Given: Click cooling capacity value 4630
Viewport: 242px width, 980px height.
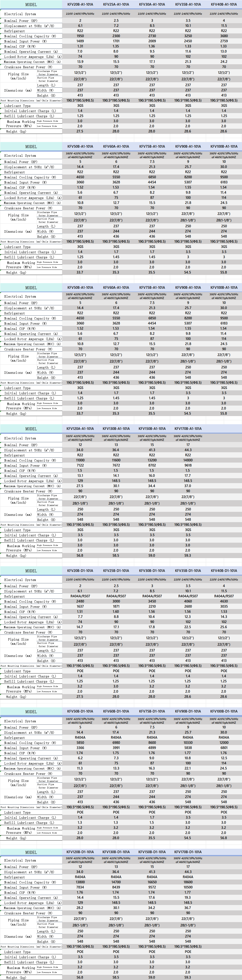Looking at the screenshot, I should (224, 602).
